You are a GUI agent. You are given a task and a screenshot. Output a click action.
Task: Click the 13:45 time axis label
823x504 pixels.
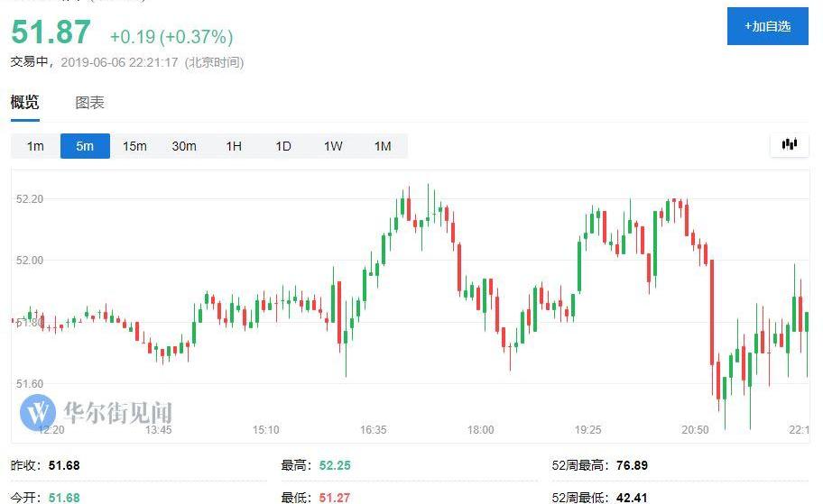pyautogui.click(x=159, y=430)
